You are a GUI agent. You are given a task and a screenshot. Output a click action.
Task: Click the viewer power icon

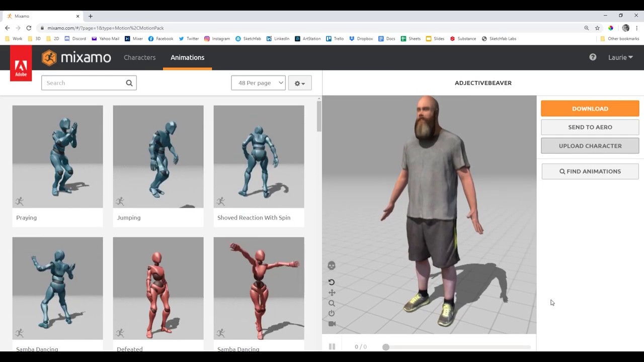coord(332,313)
